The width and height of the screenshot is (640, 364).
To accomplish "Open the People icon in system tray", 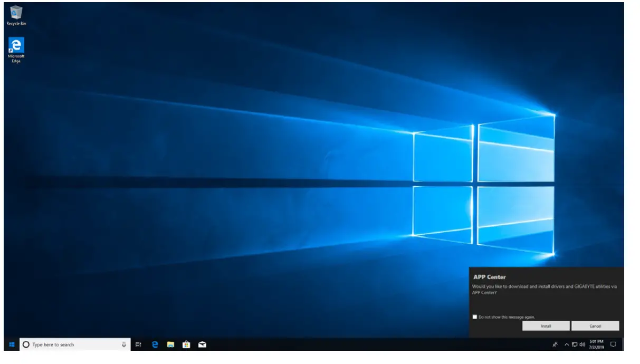I will [x=555, y=344].
